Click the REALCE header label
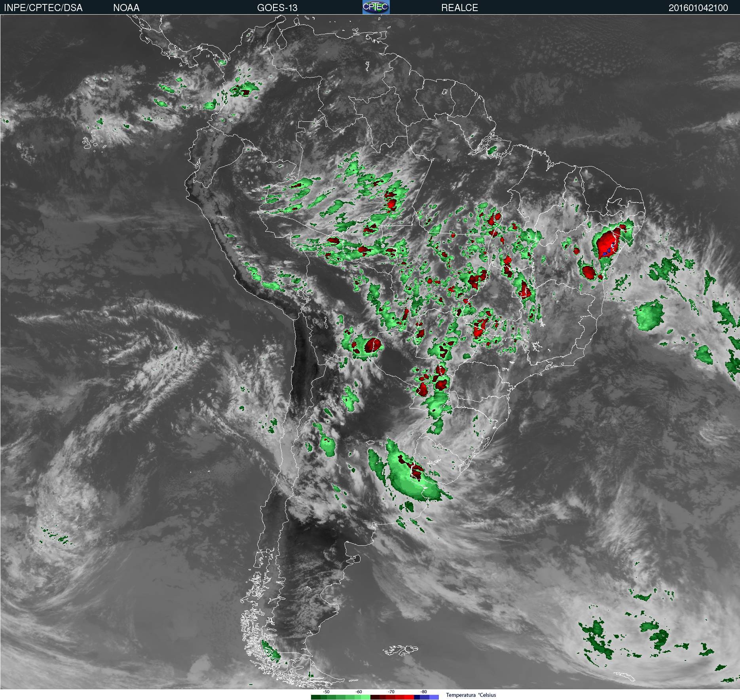The image size is (740, 700). pos(459,8)
